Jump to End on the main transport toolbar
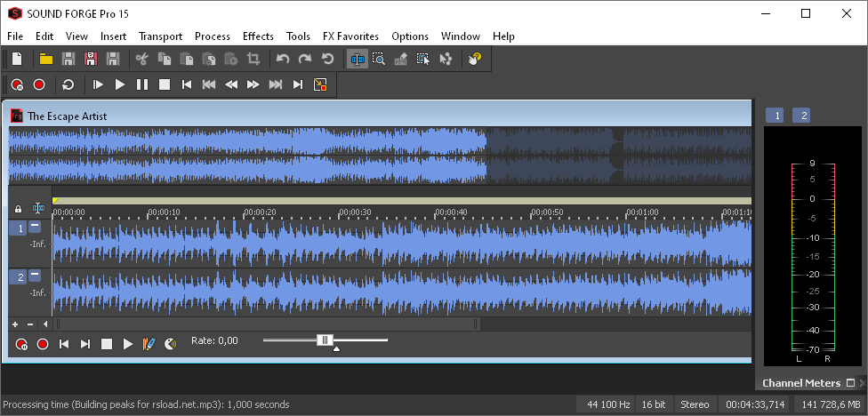Image resolution: width=868 pixels, height=416 pixels. [x=298, y=84]
